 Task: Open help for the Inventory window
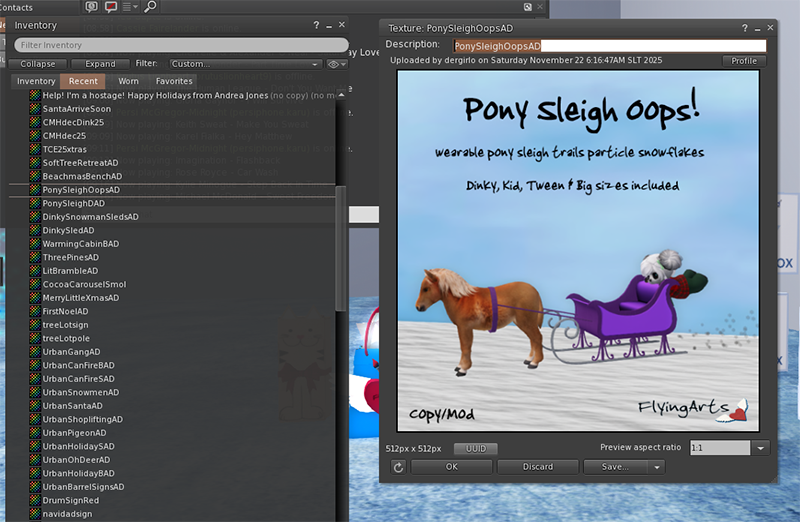[x=315, y=25]
